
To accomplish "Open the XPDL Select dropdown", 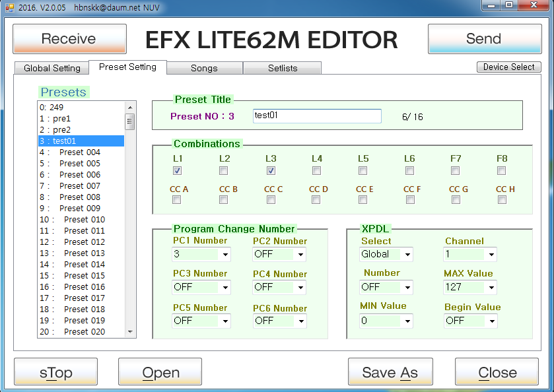I will (x=386, y=254).
